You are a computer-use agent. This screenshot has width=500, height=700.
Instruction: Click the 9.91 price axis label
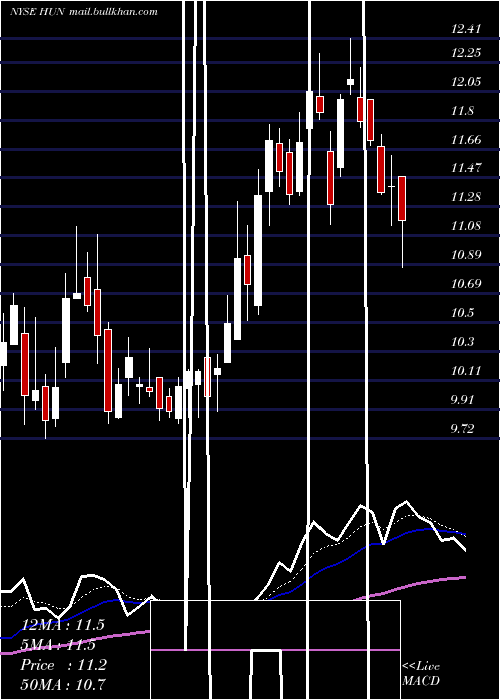coord(462,399)
